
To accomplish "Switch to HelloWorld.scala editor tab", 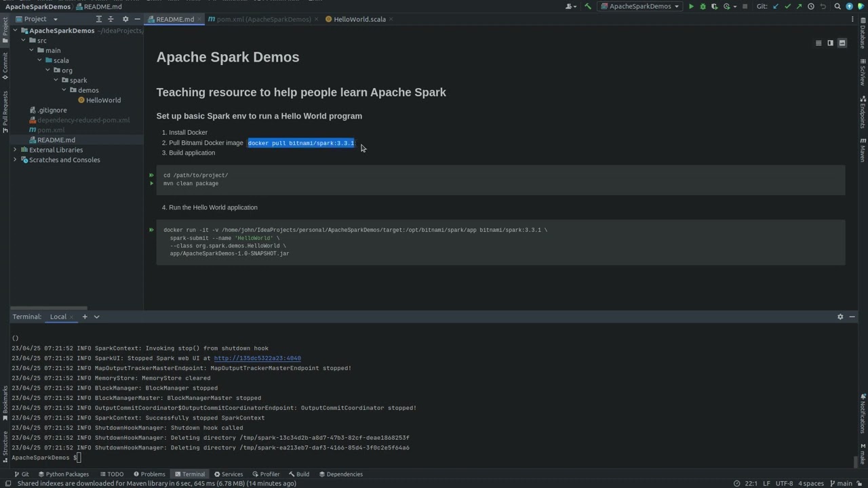I will pyautogui.click(x=359, y=19).
